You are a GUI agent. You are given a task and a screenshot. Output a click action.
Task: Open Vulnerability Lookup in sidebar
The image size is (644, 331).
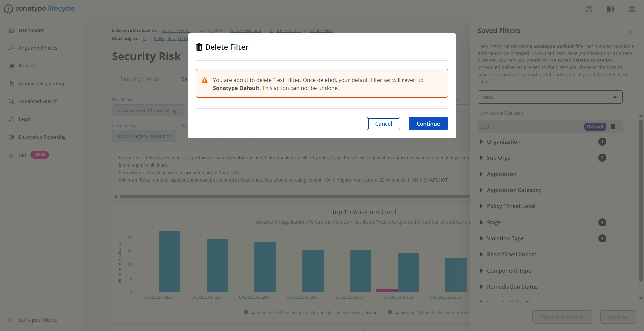click(42, 84)
